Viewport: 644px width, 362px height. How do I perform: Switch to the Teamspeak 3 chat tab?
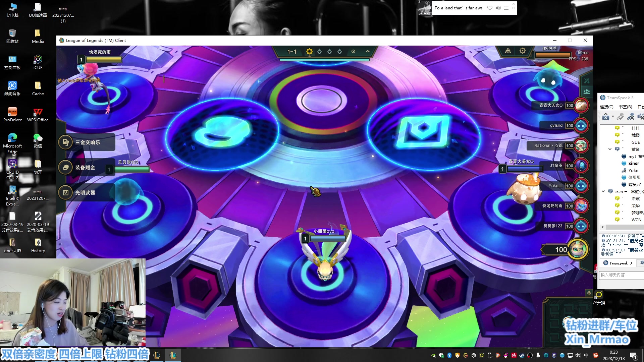tap(618, 263)
